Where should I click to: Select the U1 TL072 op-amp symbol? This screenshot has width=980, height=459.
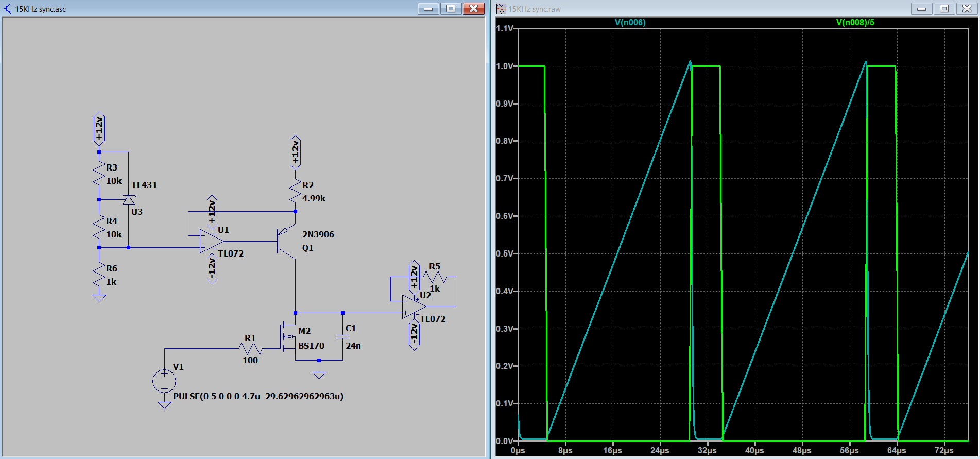click(212, 241)
